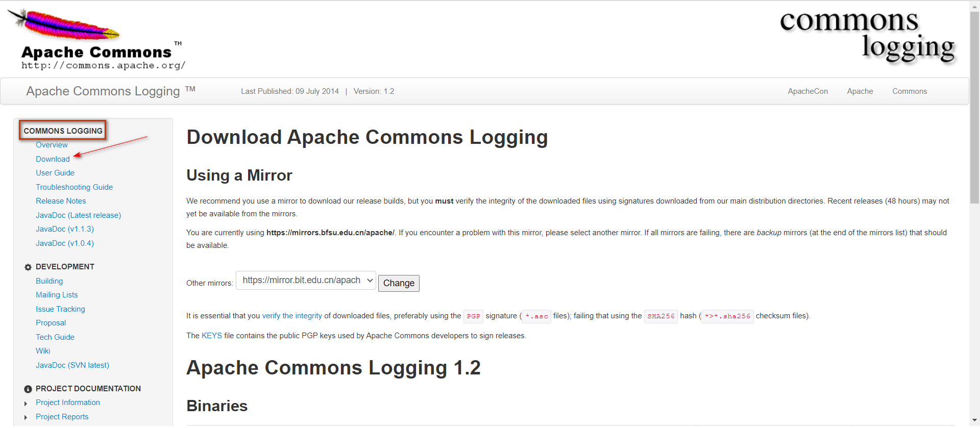Open the Mailing Lists link
The image size is (980, 428).
click(57, 295)
